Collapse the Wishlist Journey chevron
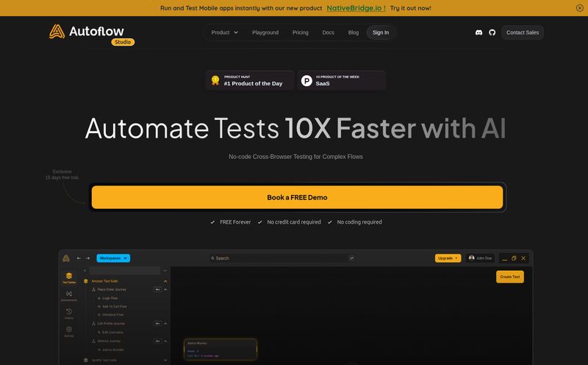The width and height of the screenshot is (588, 365). coord(165,341)
